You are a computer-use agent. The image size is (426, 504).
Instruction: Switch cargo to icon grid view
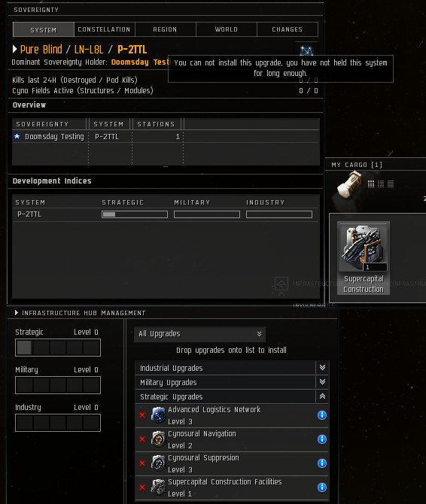[x=371, y=184]
